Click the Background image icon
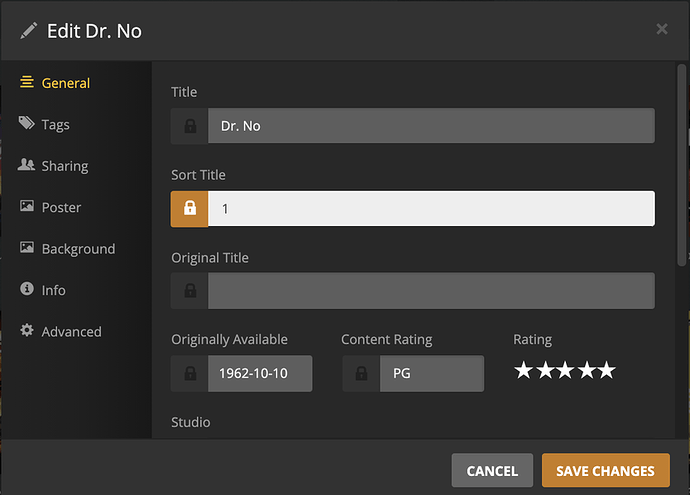Viewport: 690px width, 495px height. click(x=27, y=247)
